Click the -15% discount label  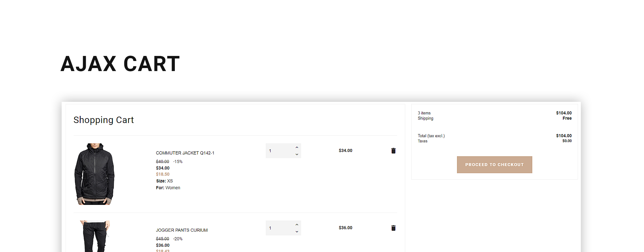(x=178, y=162)
